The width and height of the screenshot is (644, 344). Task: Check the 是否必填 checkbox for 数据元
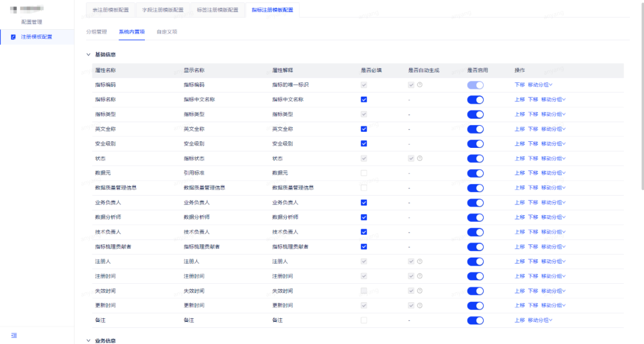pos(363,173)
